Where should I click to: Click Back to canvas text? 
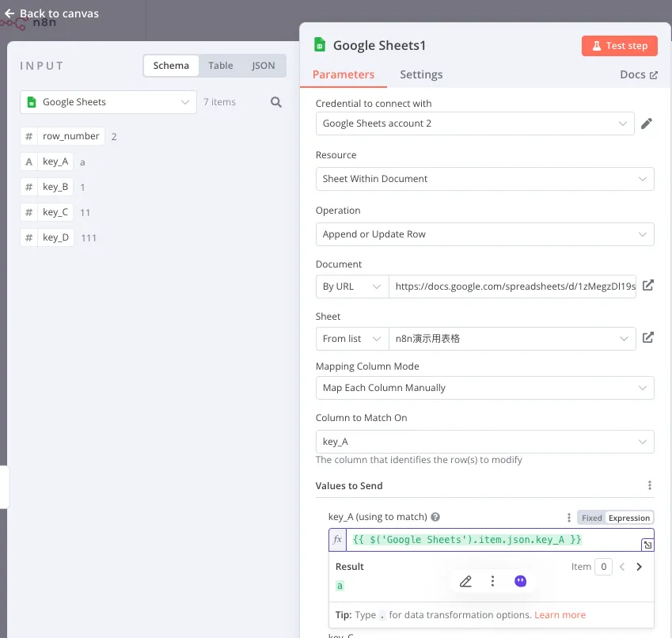(59, 13)
